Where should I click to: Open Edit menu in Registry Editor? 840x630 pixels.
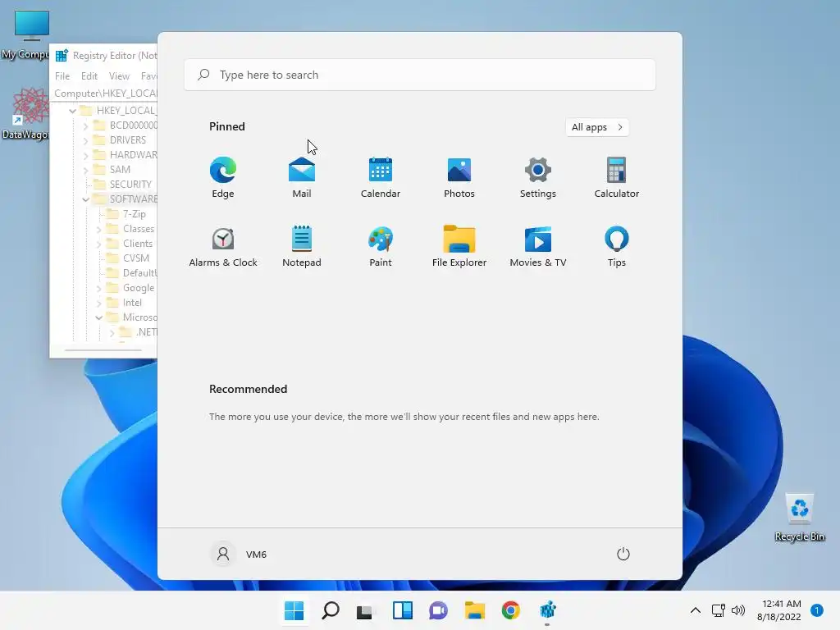click(89, 76)
